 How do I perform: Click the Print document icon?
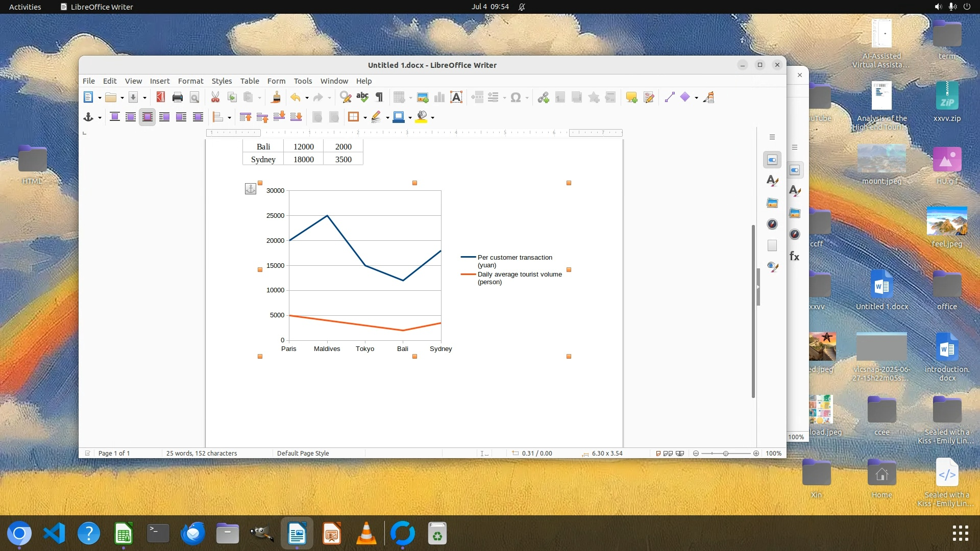click(177, 97)
